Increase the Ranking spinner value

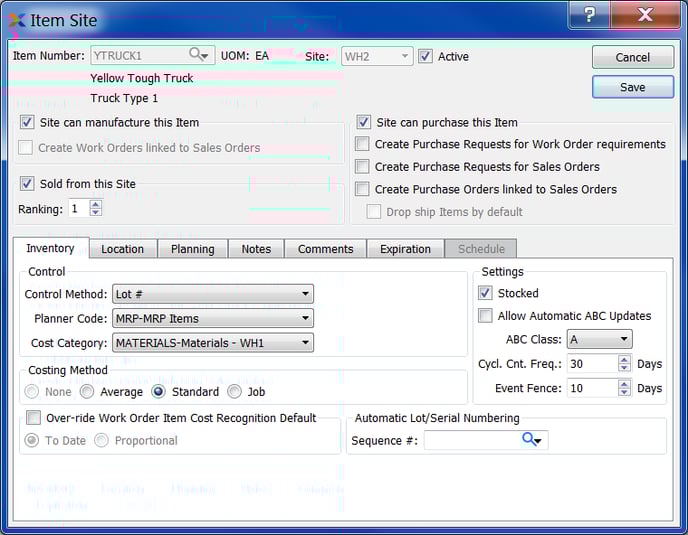coord(96,204)
